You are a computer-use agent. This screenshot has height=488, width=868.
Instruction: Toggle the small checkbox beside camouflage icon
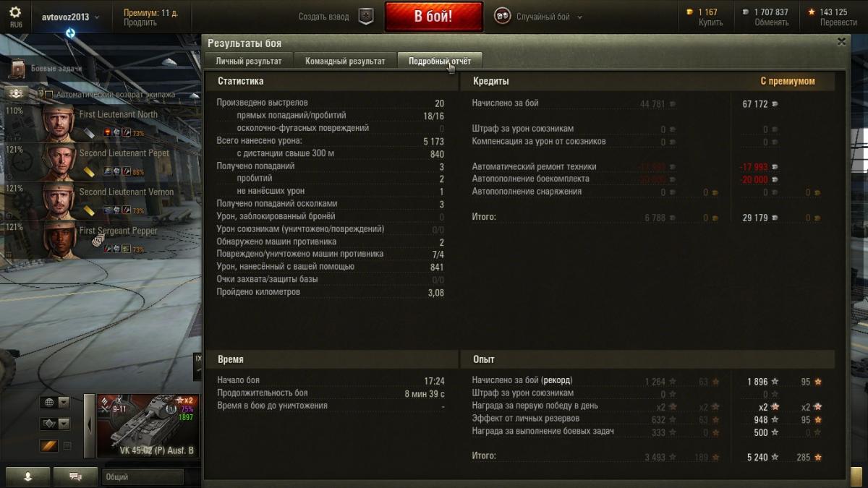tap(67, 446)
